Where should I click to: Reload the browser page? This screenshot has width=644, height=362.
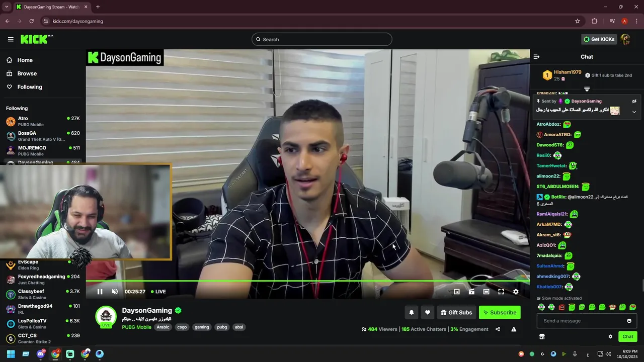(31, 21)
